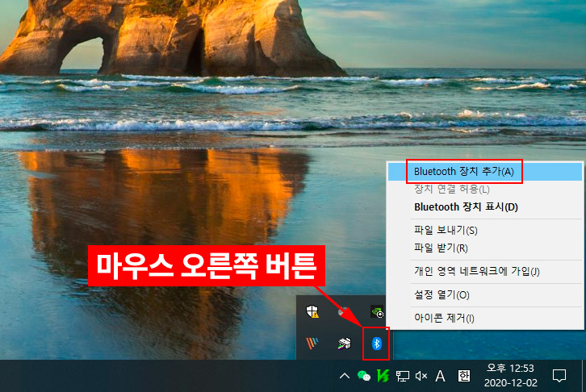Select '파일 받기(R)' menu entry
This screenshot has width=586, height=392.
pyautogui.click(x=485, y=248)
